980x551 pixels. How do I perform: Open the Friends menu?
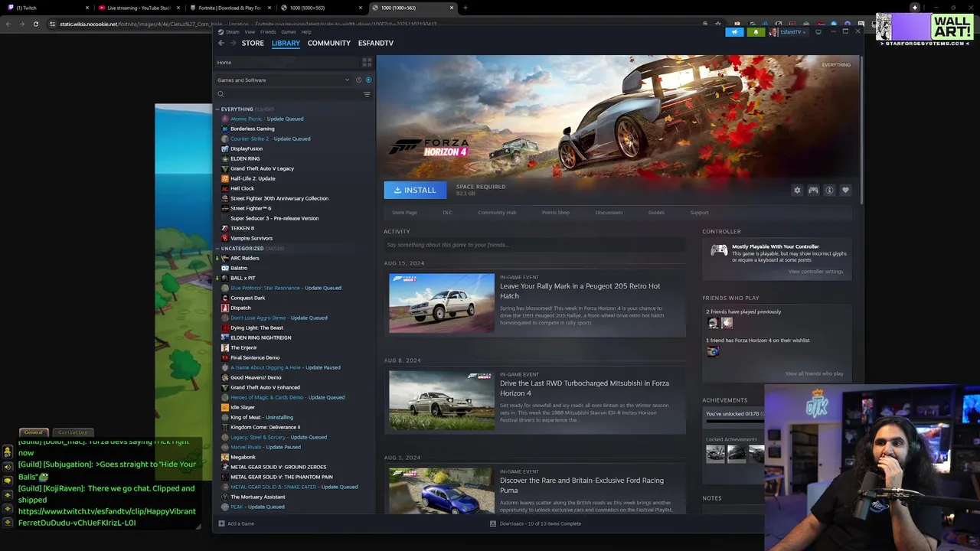click(x=268, y=32)
